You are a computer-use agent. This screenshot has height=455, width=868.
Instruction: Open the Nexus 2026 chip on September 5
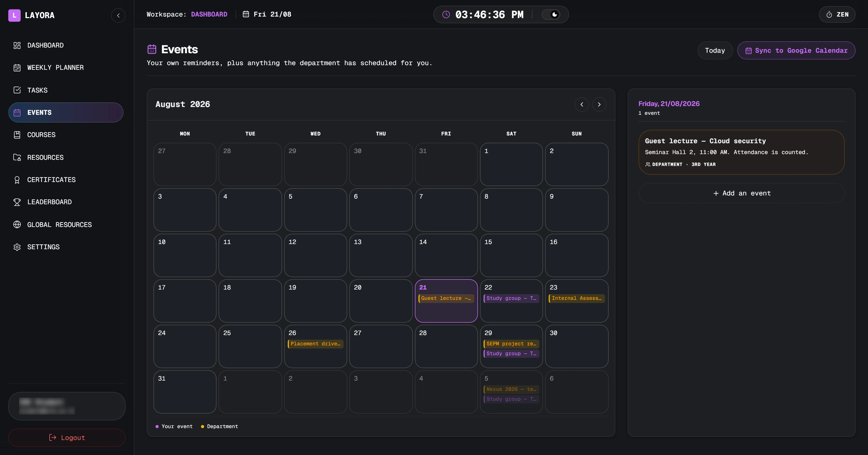click(x=511, y=389)
